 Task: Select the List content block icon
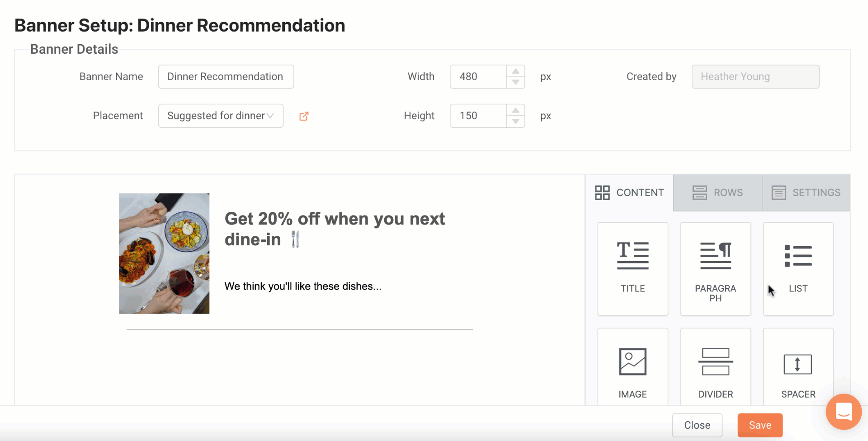click(798, 256)
